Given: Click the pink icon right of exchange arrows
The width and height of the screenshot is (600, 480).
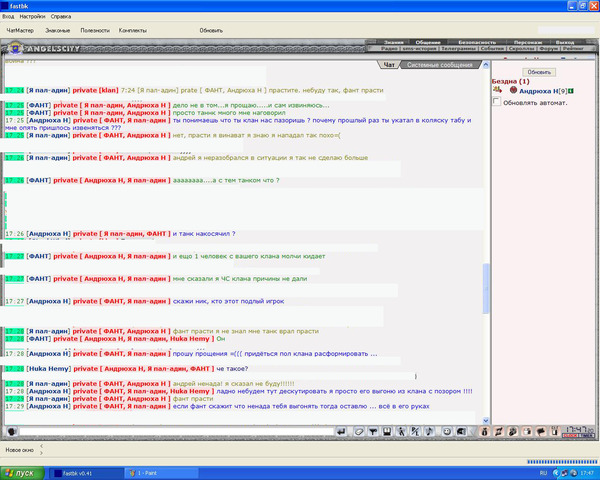Looking at the screenshot, I should 513,432.
